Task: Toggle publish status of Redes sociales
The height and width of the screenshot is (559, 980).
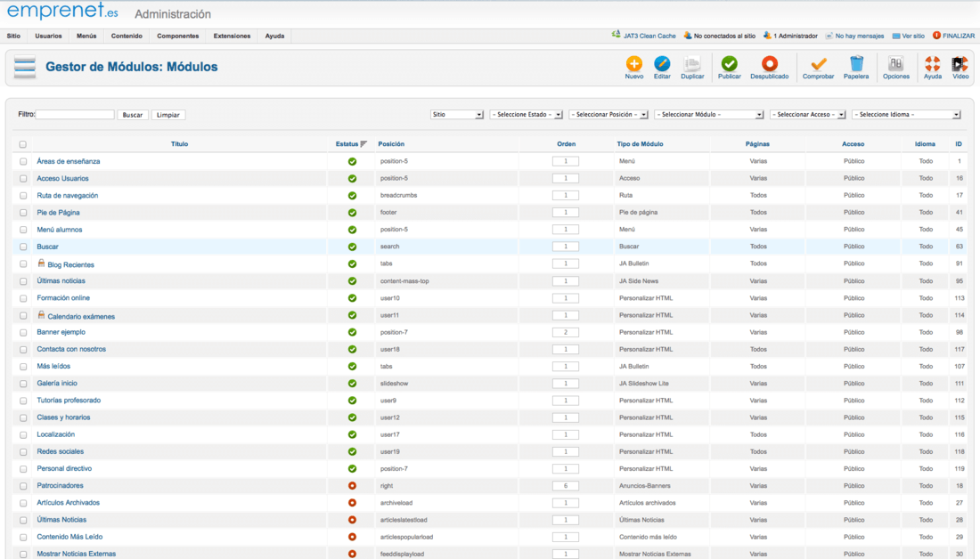Action: coord(352,451)
